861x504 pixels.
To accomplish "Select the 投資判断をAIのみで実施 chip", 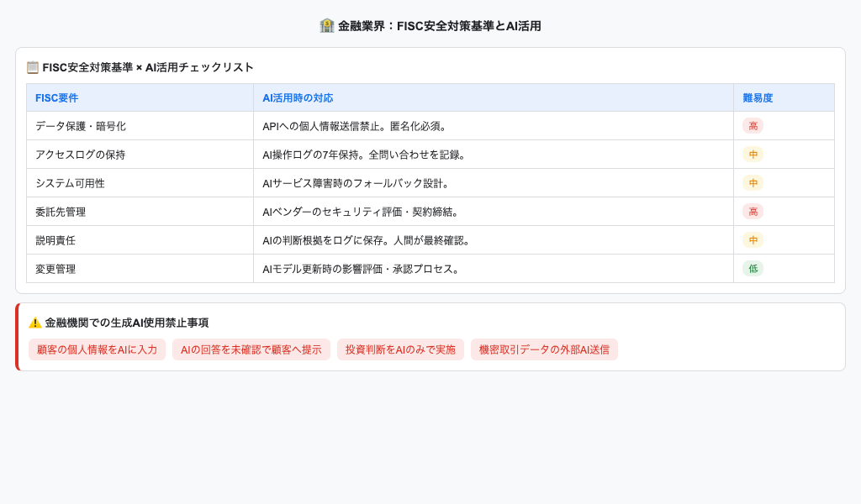I will click(x=399, y=349).
